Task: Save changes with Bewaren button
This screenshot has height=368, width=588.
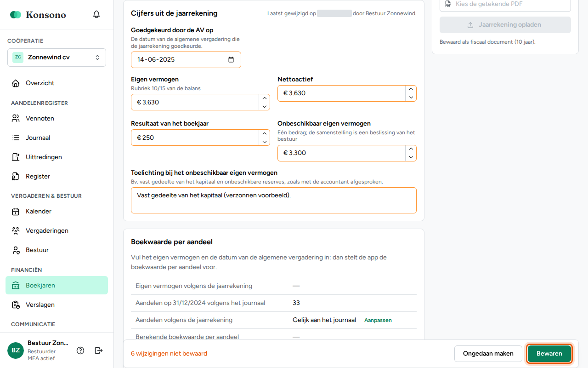Action: (x=549, y=354)
